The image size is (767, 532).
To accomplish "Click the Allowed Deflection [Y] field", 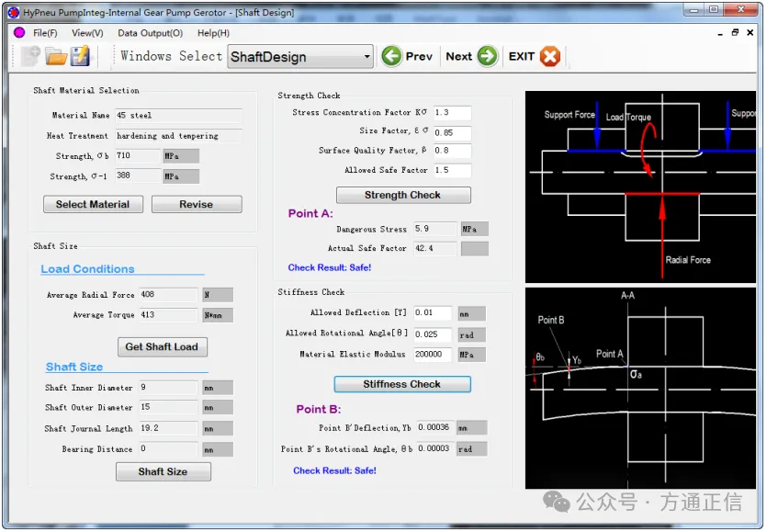I will 433,313.
